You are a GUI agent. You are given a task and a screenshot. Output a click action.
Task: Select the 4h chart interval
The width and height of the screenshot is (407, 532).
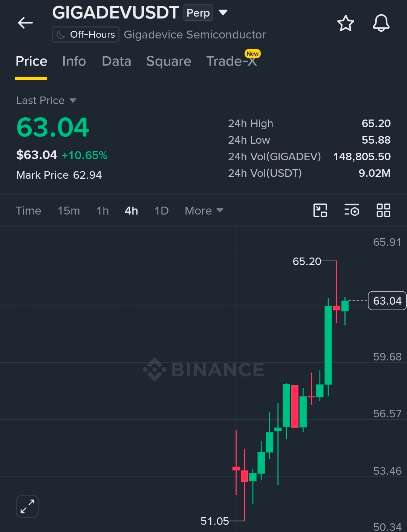(x=131, y=210)
